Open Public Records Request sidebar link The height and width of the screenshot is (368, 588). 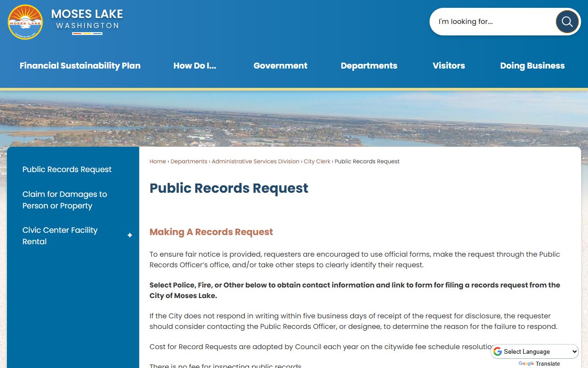tap(67, 169)
